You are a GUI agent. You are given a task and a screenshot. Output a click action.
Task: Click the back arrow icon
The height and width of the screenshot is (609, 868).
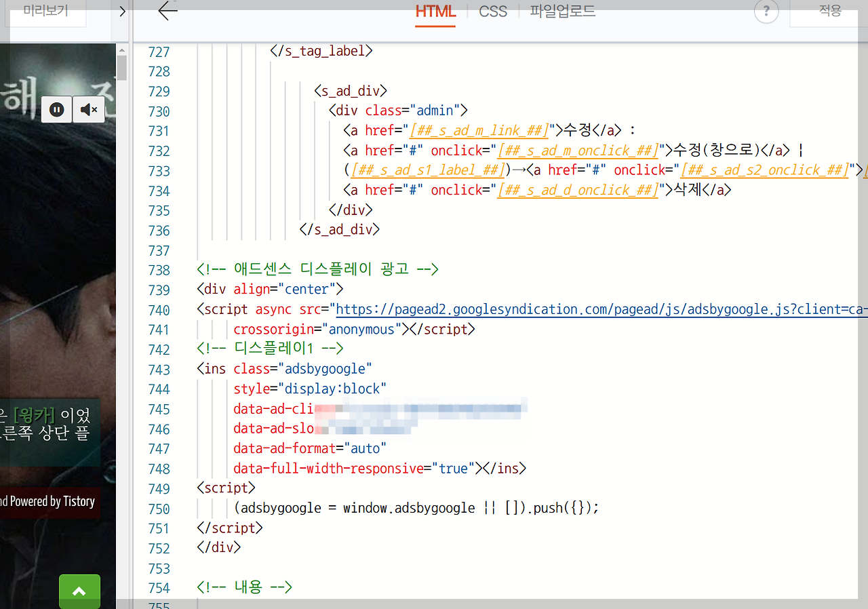[x=167, y=11]
